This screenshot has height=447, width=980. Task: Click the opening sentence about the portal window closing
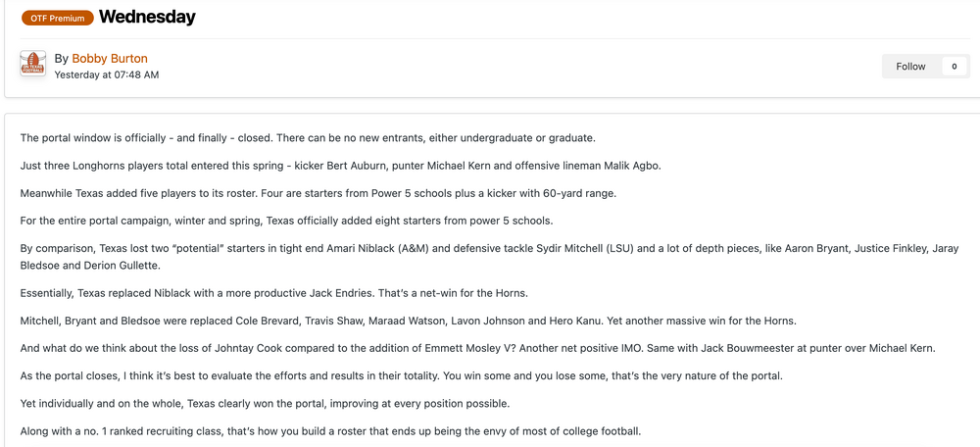pos(307,138)
